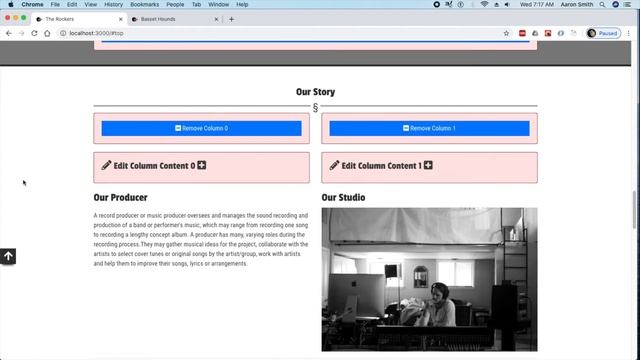Open the View menu
Screen dimensions: 640x360
91,4
